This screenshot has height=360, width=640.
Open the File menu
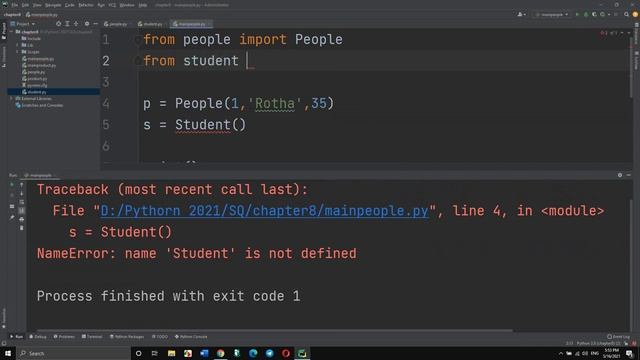15,5
